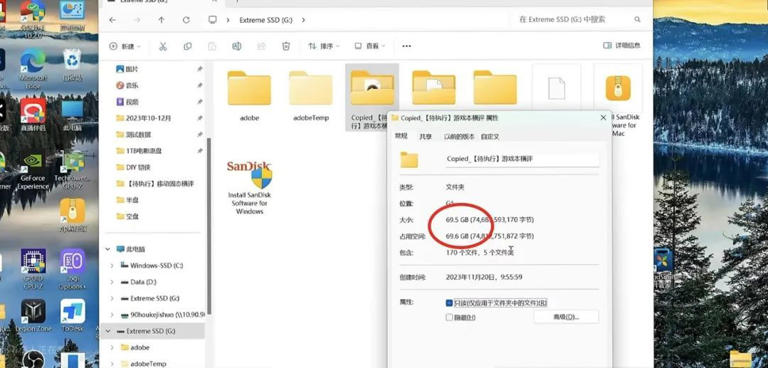Open the 查看 (View) dropdown
Image resolution: width=768 pixels, height=368 pixels.
(369, 46)
